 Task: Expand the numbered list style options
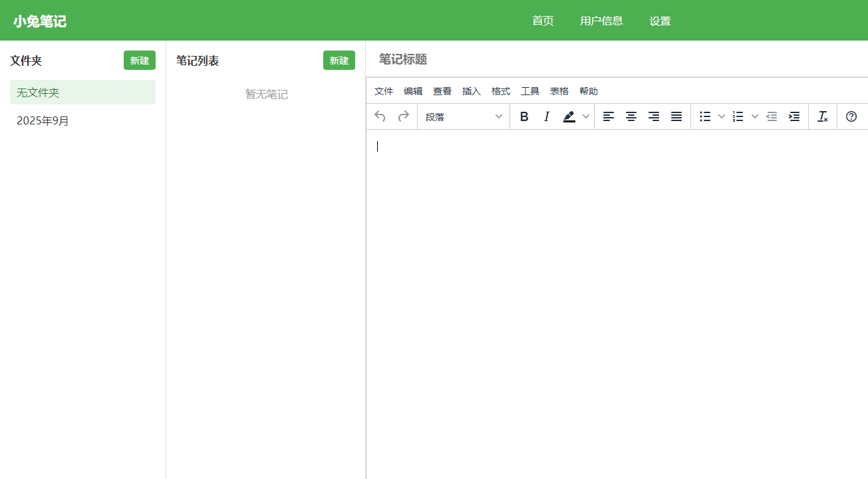click(x=755, y=116)
